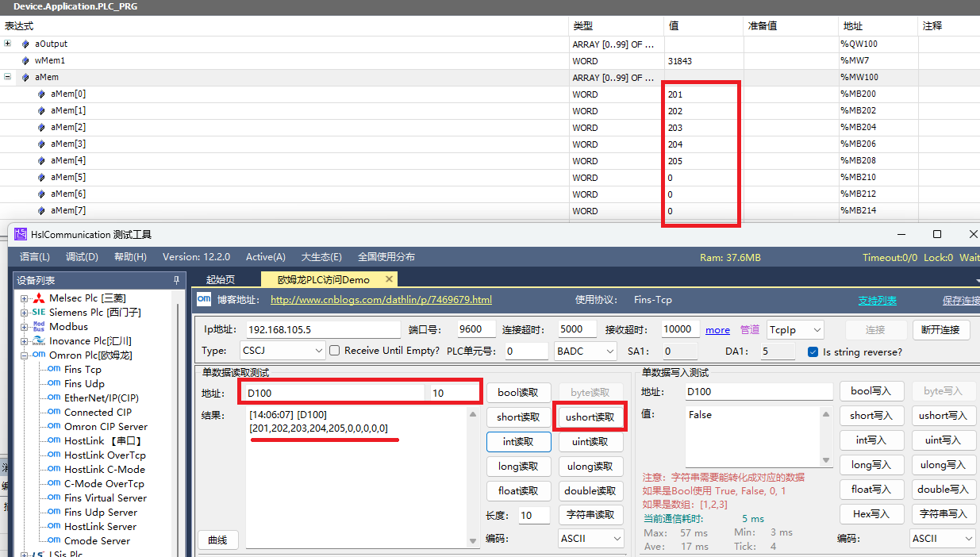This screenshot has height=557, width=980.
Task: Click the Siemens Plc SIE icon
Action: pos(38,313)
